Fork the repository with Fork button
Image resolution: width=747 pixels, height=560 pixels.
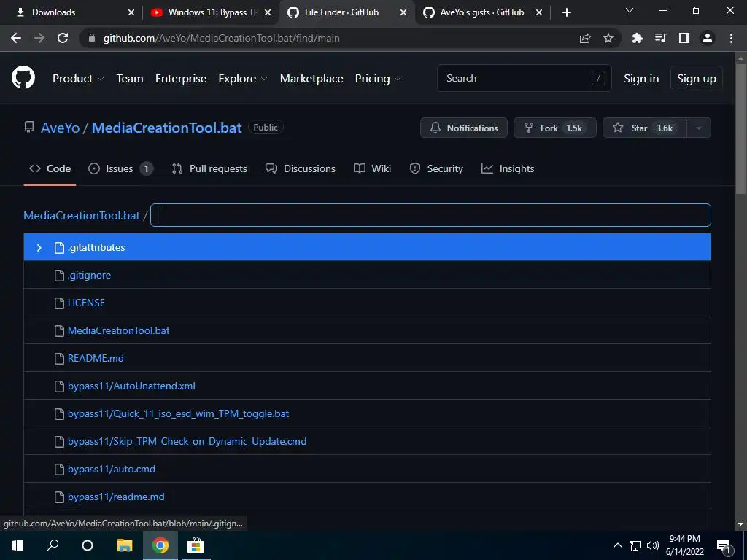click(x=555, y=128)
